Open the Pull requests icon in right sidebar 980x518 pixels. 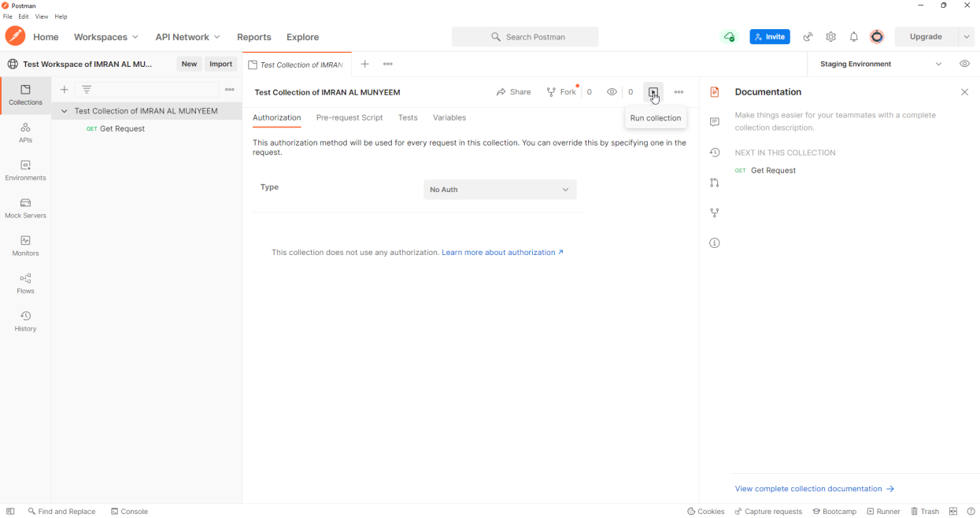pyautogui.click(x=715, y=183)
